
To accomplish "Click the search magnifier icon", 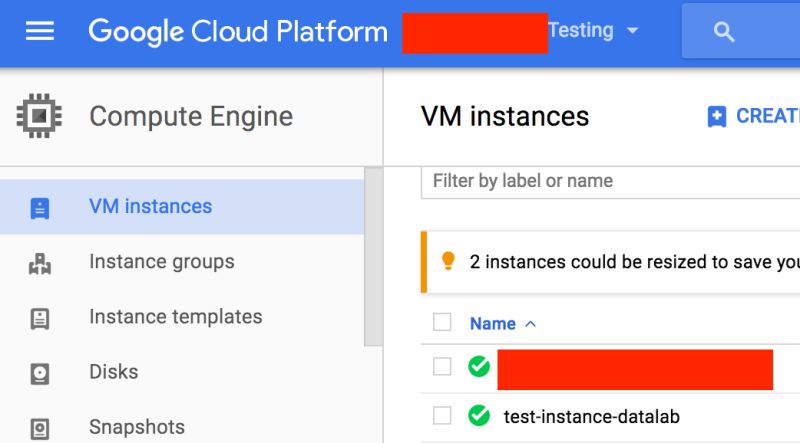I will 723,32.
